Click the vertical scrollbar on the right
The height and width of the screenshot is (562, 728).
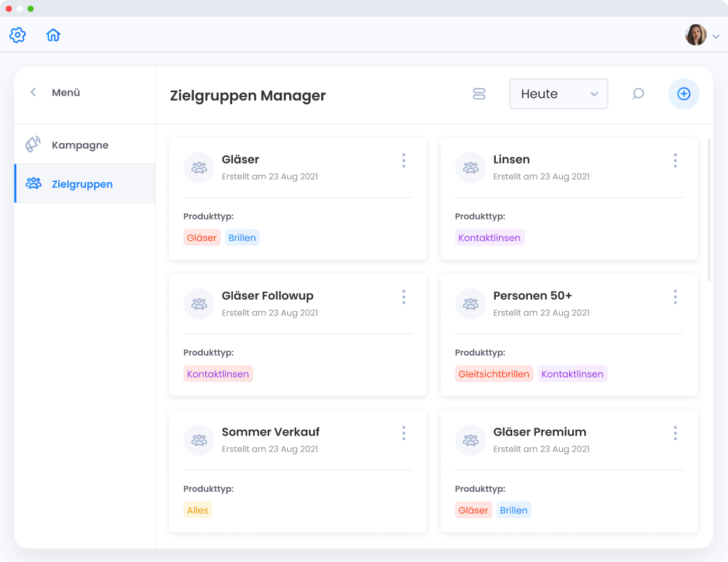pyautogui.click(x=709, y=210)
